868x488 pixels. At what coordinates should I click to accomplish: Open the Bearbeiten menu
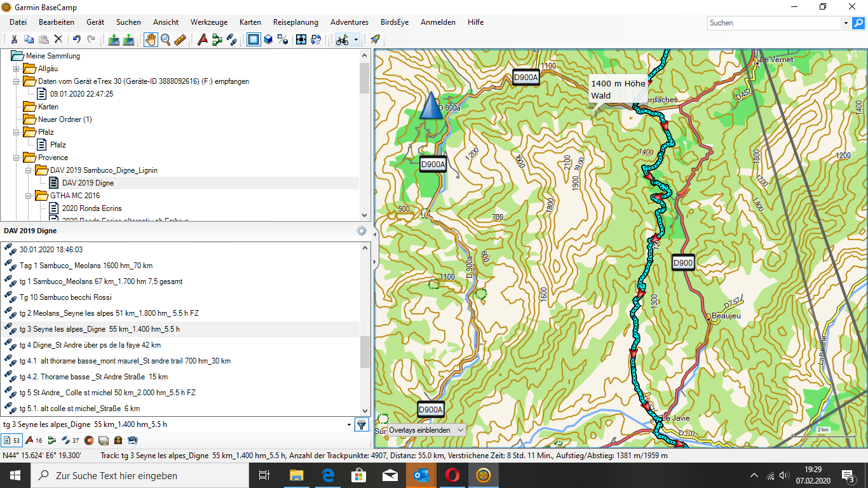click(x=57, y=22)
